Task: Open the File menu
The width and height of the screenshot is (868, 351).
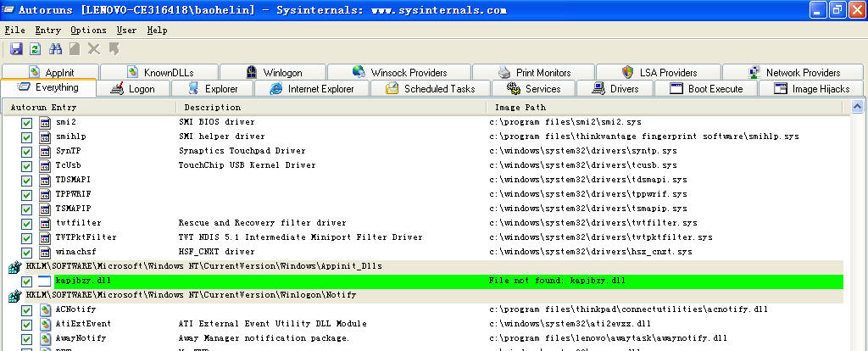Action: 15,30
